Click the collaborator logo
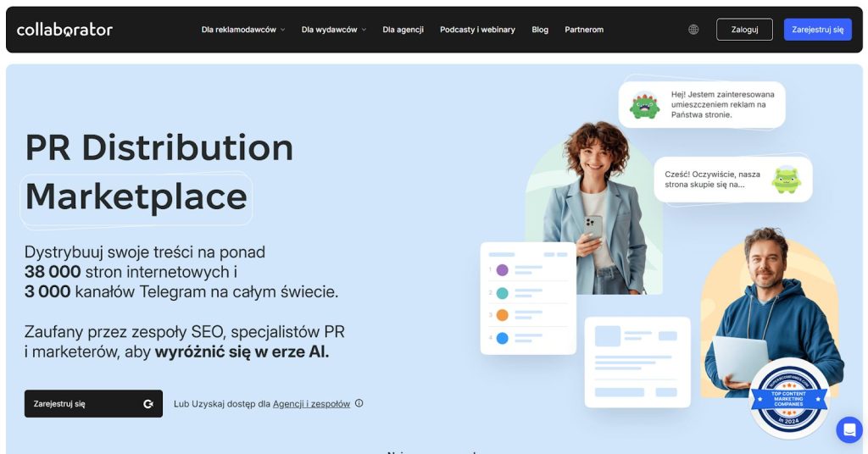 [x=64, y=30]
